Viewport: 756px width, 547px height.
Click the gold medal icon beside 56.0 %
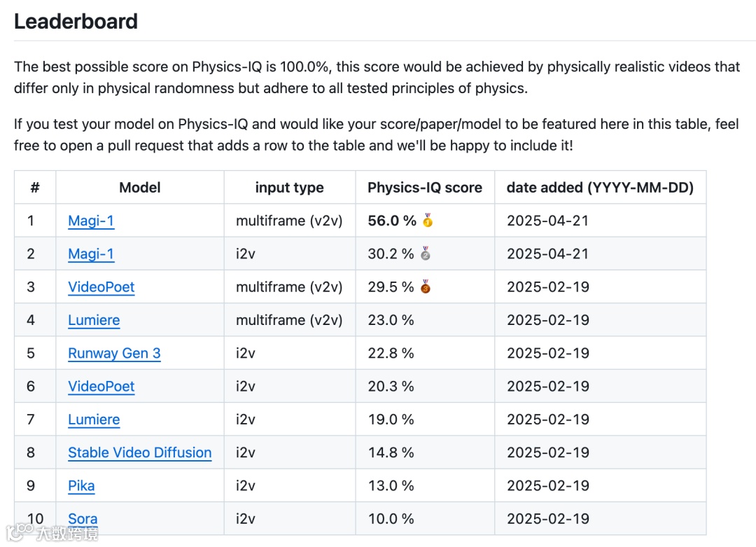click(428, 221)
